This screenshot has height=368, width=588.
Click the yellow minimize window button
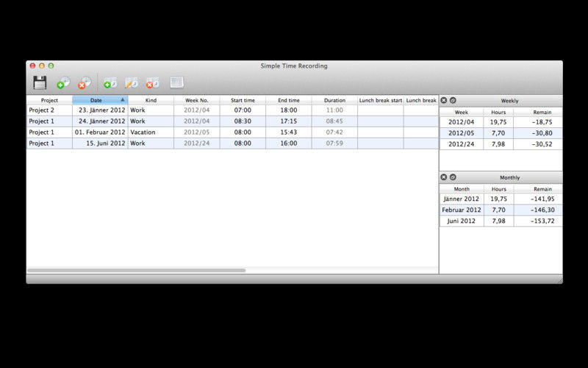point(42,66)
